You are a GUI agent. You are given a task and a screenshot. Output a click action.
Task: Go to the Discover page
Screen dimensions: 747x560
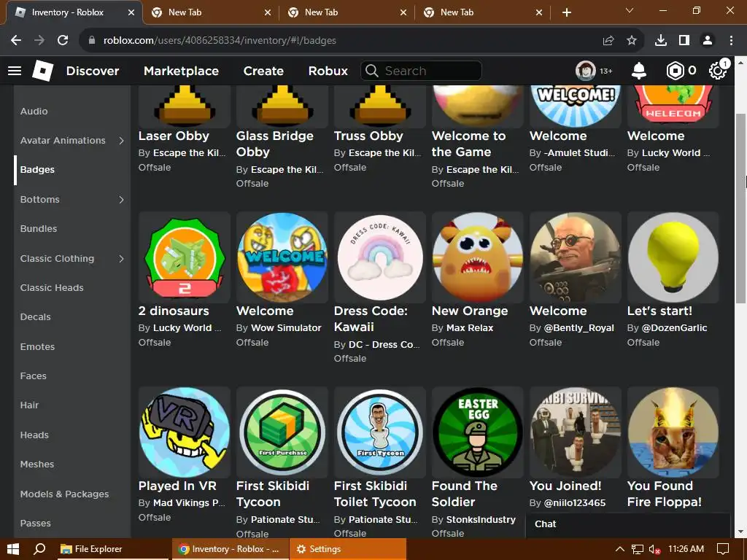click(93, 71)
